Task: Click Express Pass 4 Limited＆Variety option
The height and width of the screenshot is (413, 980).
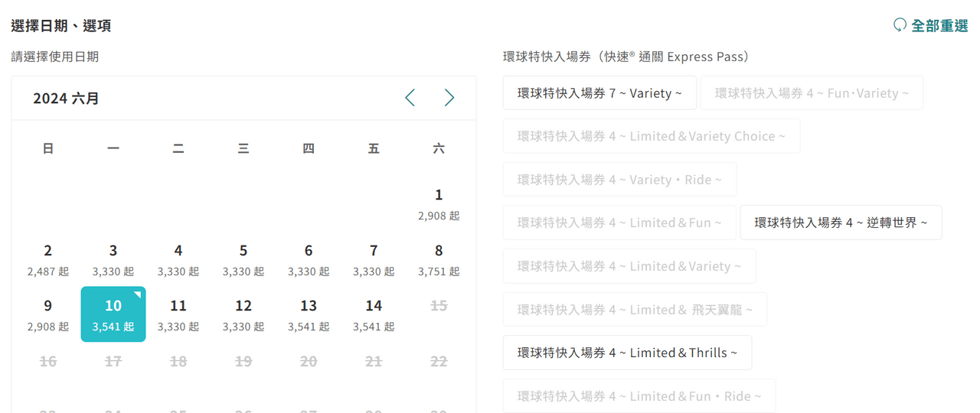Action: pos(629,266)
